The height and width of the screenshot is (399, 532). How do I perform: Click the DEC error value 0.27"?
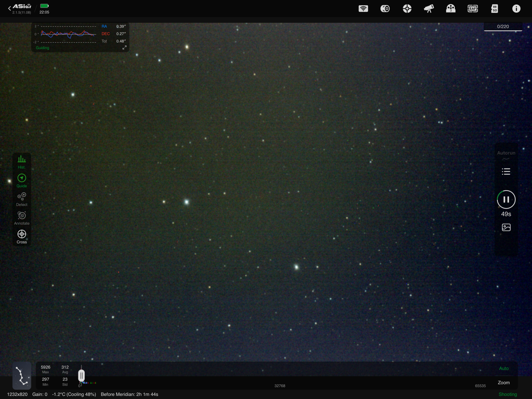click(x=121, y=34)
